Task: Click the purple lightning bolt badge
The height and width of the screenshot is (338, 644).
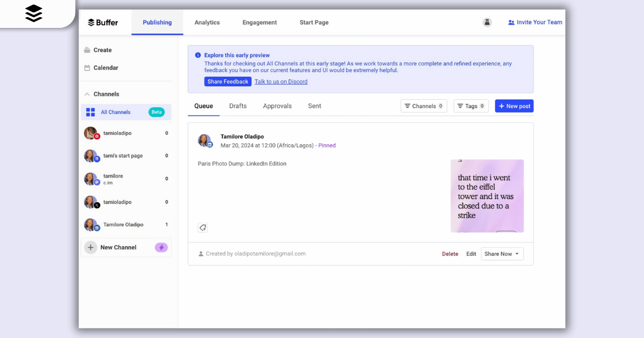Action: click(x=162, y=247)
